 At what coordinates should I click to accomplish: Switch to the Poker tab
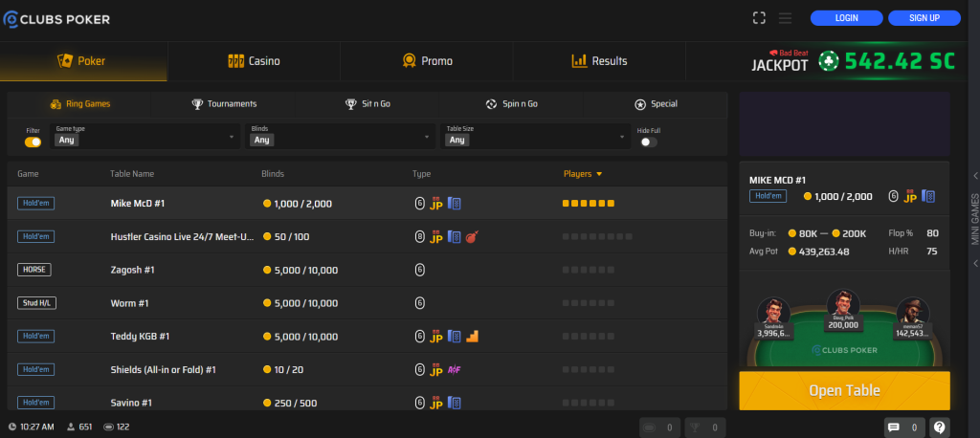84,61
